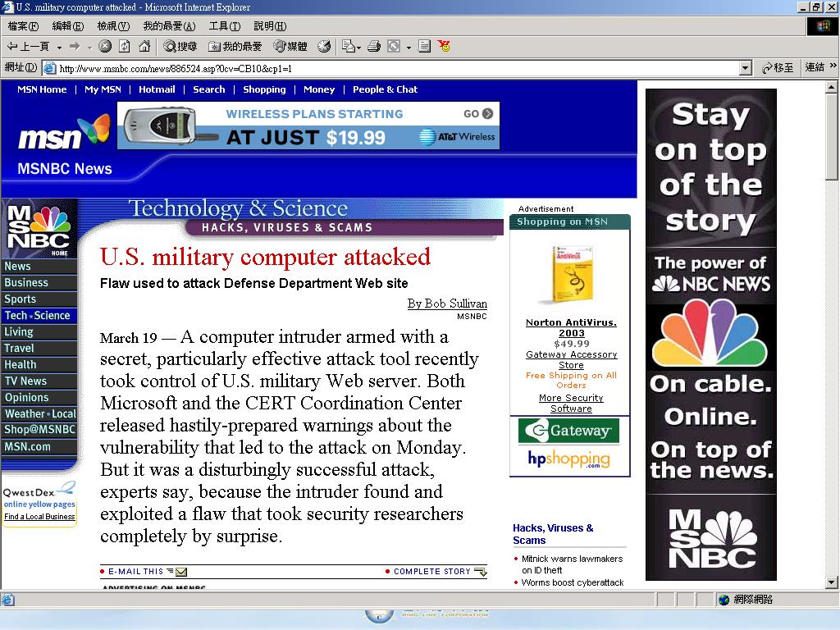This screenshot has height=630, width=840.
Task: Open the View (檢視) menu
Action: 113,25
